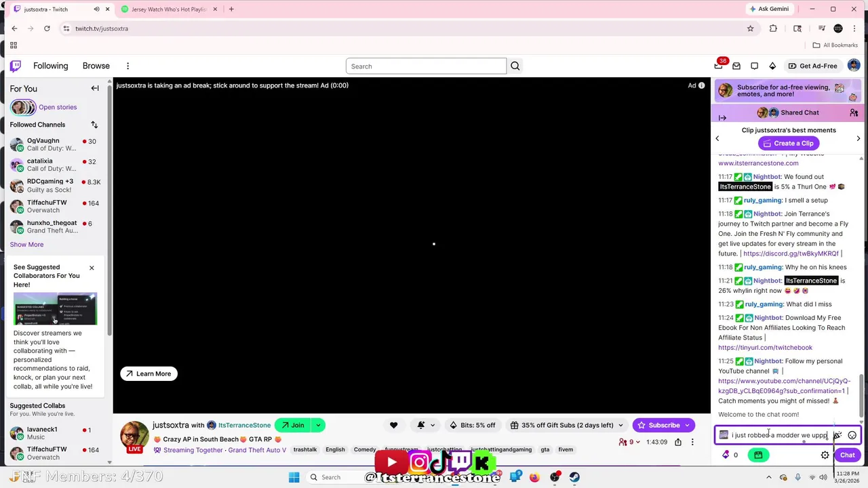Open the Get Bits diamond icon in top bar

pyautogui.click(x=772, y=66)
